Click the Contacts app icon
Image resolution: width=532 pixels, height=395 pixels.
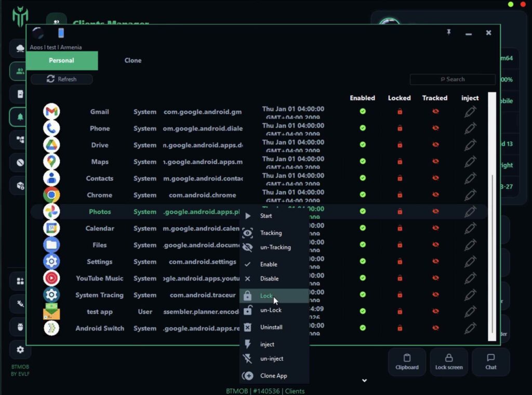(x=51, y=178)
